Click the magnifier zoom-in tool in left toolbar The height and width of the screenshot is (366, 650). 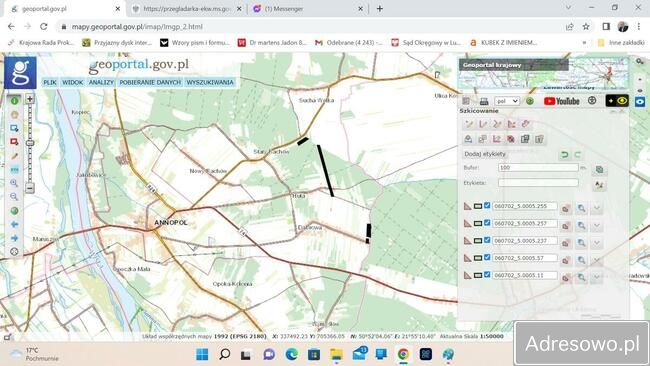coord(15,183)
